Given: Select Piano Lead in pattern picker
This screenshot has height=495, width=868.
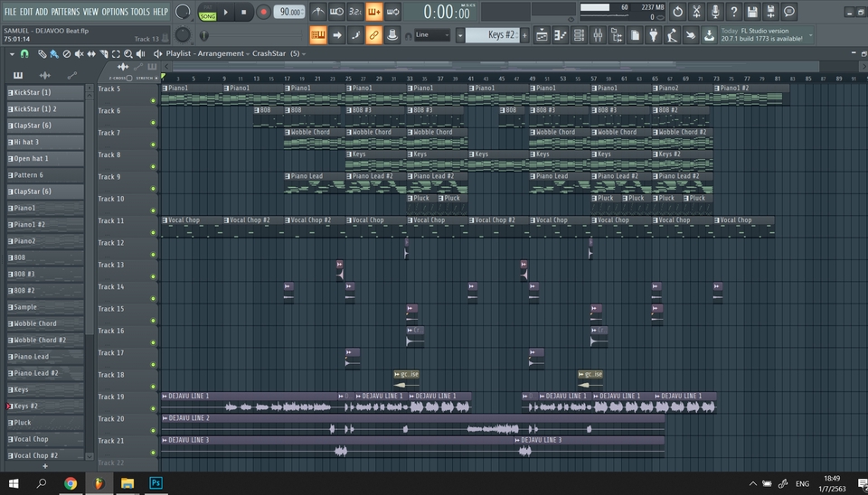Looking at the screenshot, I should pyautogui.click(x=45, y=356).
